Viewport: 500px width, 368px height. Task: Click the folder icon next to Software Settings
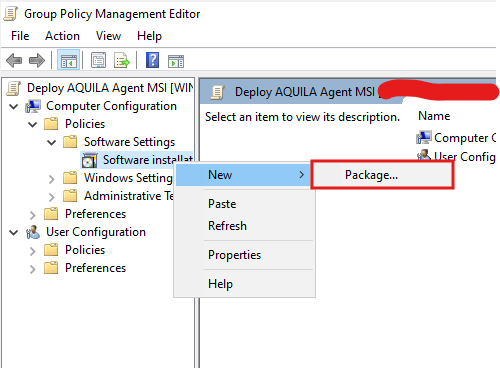(x=70, y=142)
